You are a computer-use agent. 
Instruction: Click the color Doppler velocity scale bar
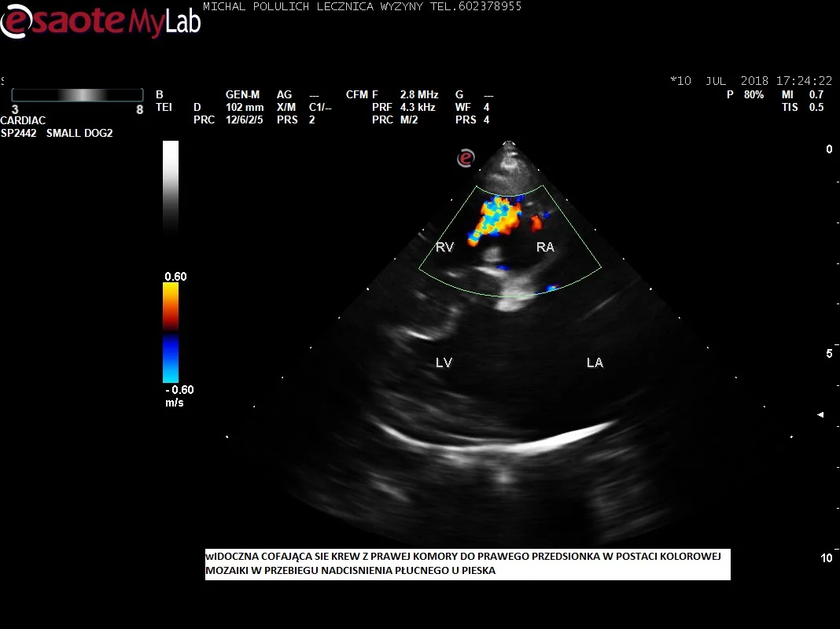[171, 333]
